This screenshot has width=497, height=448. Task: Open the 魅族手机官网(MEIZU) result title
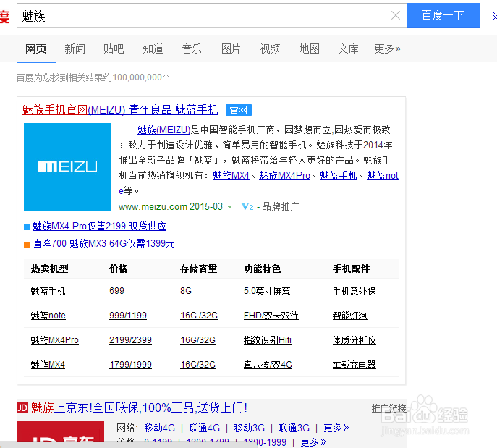click(x=120, y=110)
